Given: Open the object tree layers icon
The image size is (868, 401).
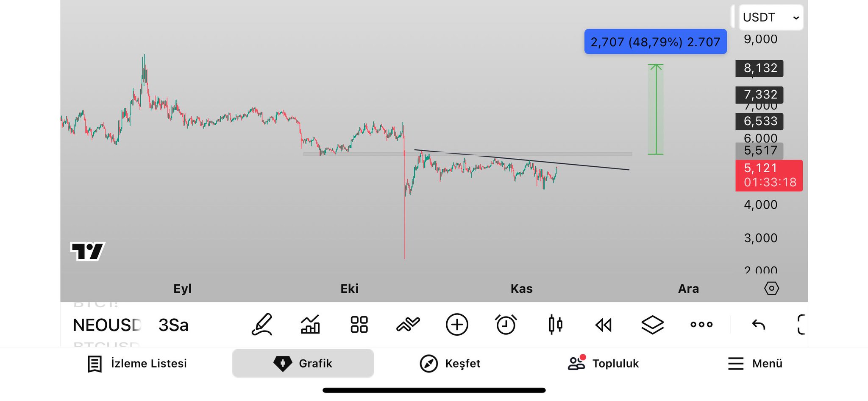Looking at the screenshot, I should pyautogui.click(x=652, y=325).
